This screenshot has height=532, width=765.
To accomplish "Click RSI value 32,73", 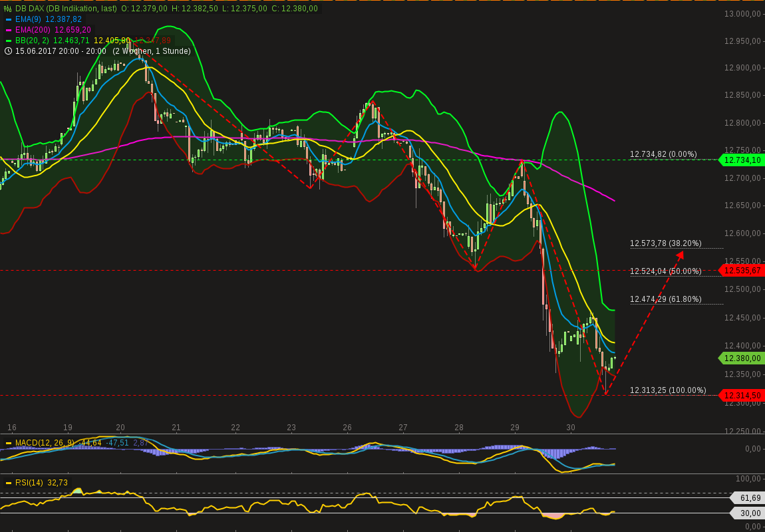I will (57, 483).
